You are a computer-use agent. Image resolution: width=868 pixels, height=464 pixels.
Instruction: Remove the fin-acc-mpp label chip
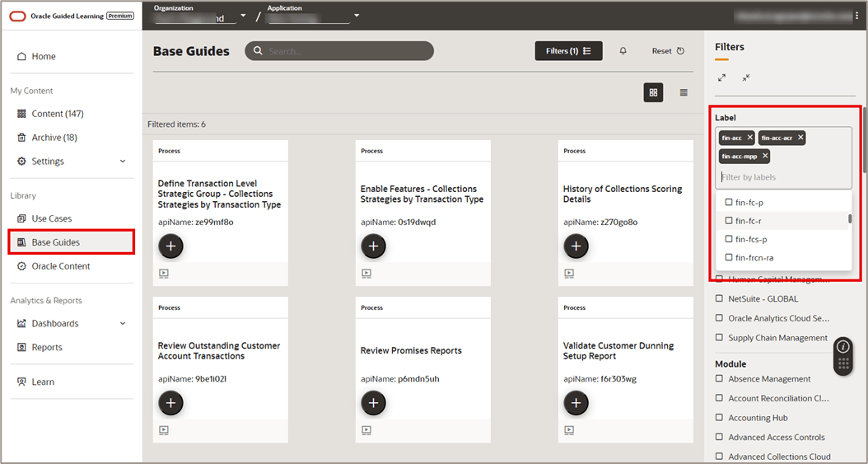coord(765,156)
